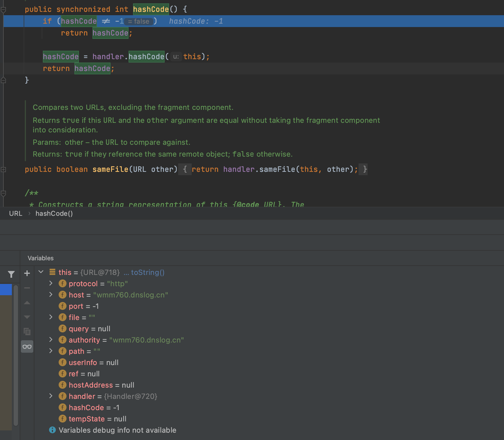Move watch down with down arrow
Viewport: 504px width, 440px height.
(27, 317)
